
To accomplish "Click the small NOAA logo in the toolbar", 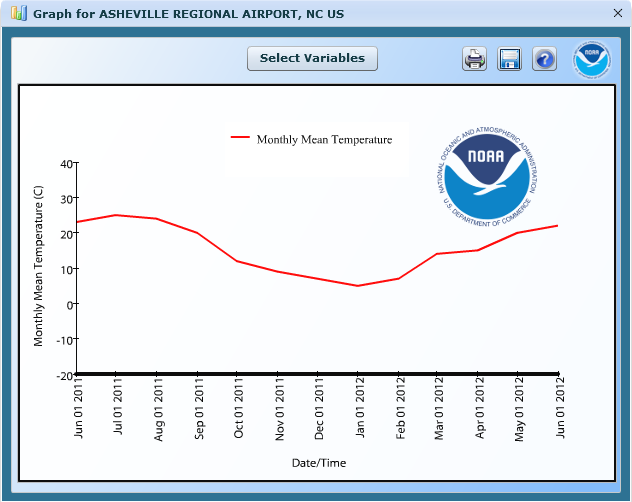I will 592,59.
